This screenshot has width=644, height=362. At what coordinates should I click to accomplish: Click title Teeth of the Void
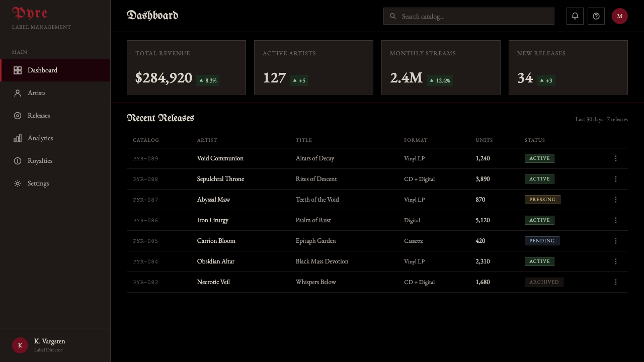click(317, 200)
